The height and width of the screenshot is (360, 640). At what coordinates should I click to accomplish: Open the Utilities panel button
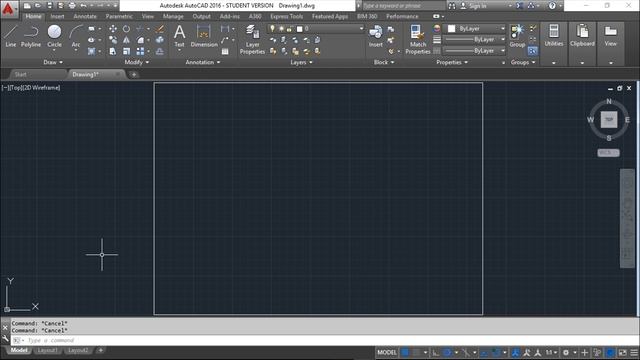coord(553,36)
